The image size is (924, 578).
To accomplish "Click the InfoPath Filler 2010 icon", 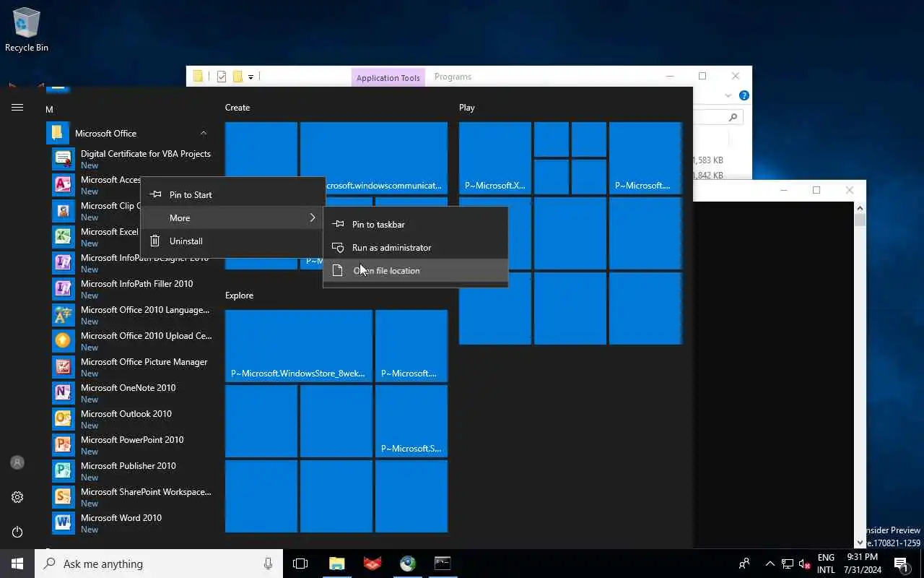I will coord(64,289).
